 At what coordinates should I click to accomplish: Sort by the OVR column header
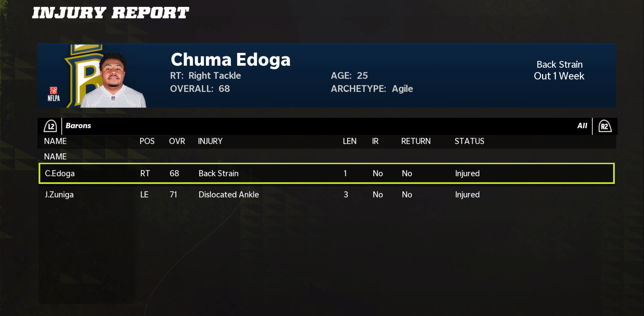(x=177, y=141)
